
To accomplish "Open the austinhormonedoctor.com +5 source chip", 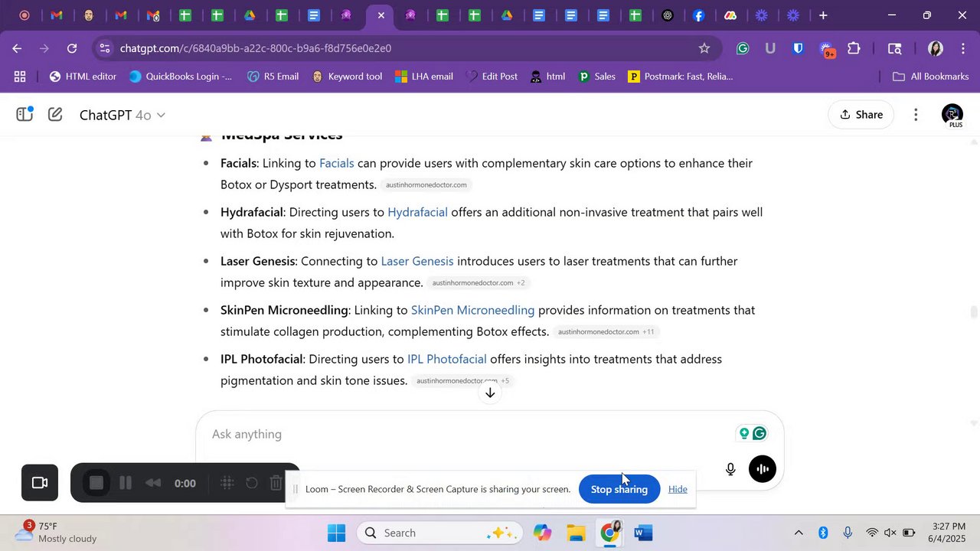I will [x=462, y=381].
